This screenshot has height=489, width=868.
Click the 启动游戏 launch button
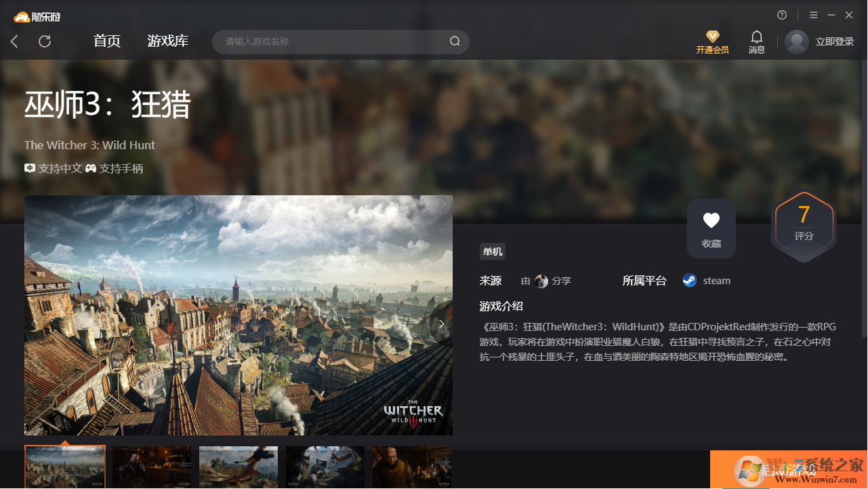(x=789, y=469)
